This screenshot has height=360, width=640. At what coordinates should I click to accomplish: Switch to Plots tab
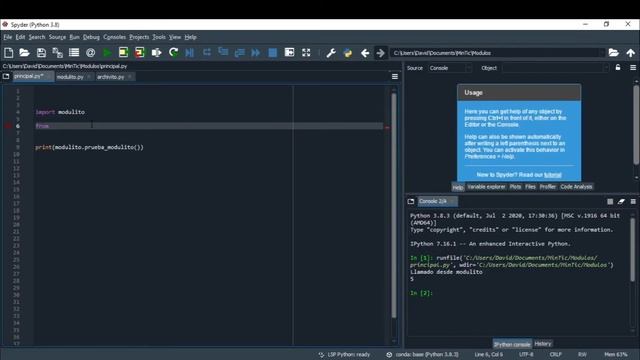(515, 187)
